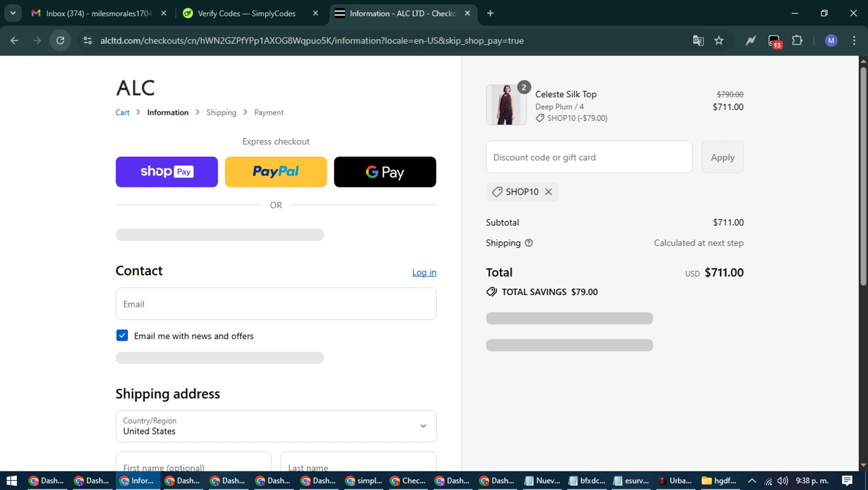868x490 pixels.
Task: Select the Information ALC LTD tab
Action: tap(403, 13)
